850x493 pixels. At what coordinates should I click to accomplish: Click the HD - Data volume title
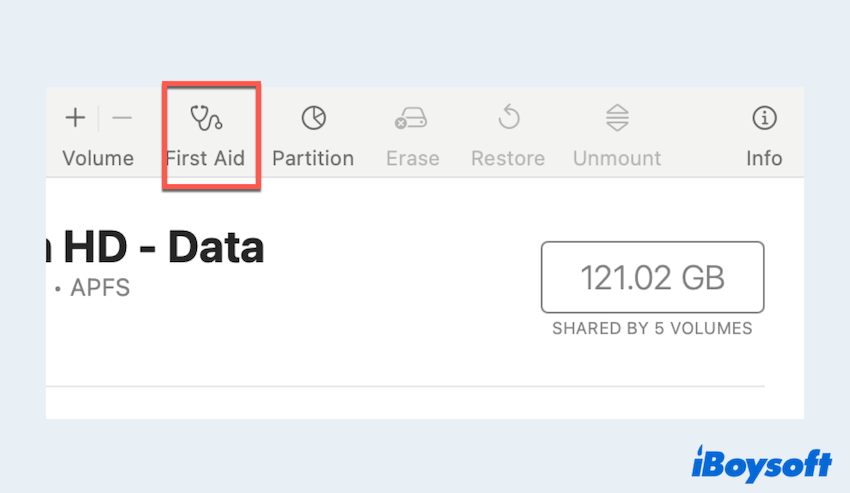[160, 247]
